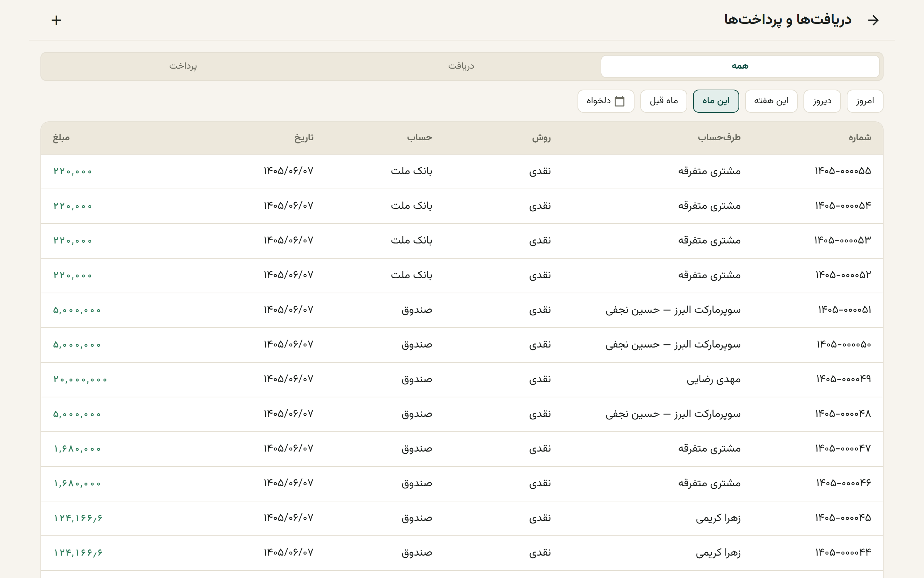Switch to the همه tab
This screenshot has width=924, height=578.
[740, 66]
